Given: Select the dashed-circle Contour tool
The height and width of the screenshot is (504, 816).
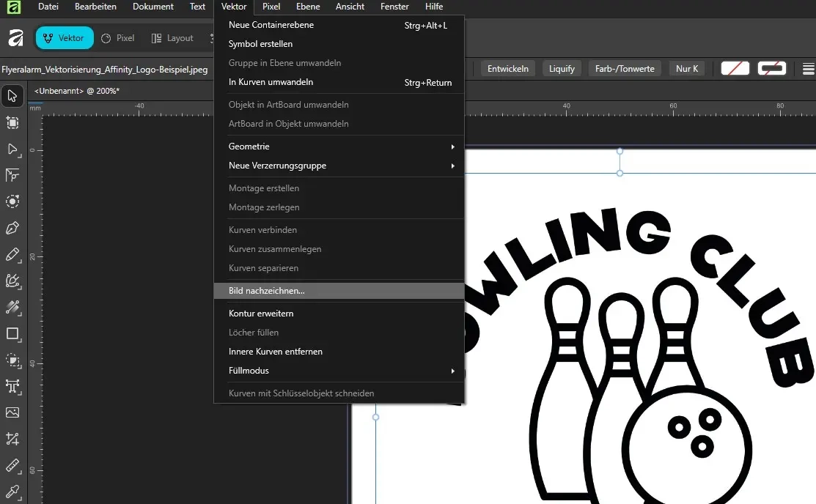Looking at the screenshot, I should tap(12, 201).
